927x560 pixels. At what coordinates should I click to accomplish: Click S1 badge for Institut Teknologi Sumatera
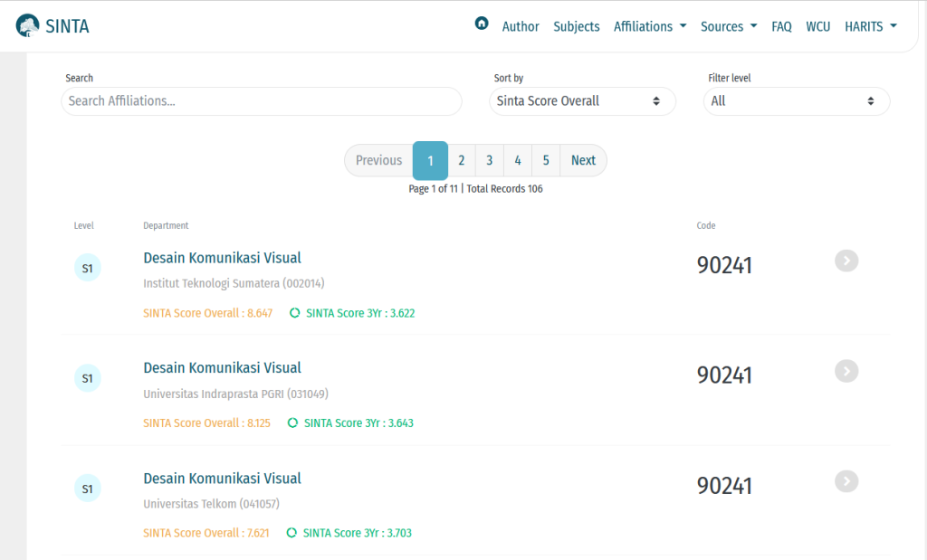pyautogui.click(x=88, y=268)
